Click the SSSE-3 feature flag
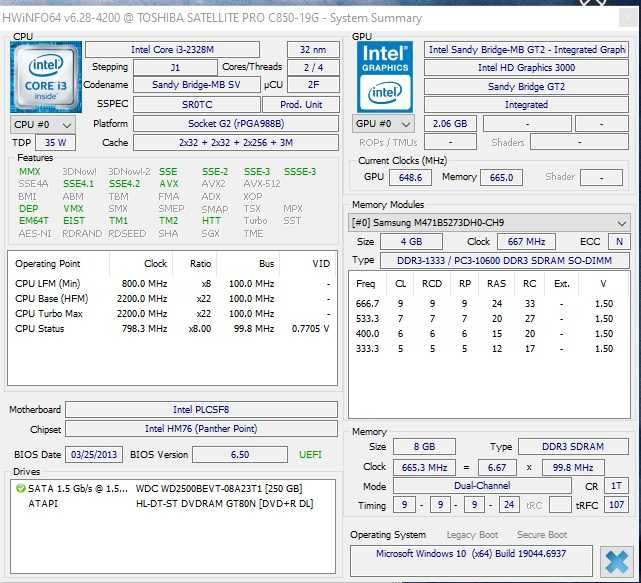 pos(300,172)
